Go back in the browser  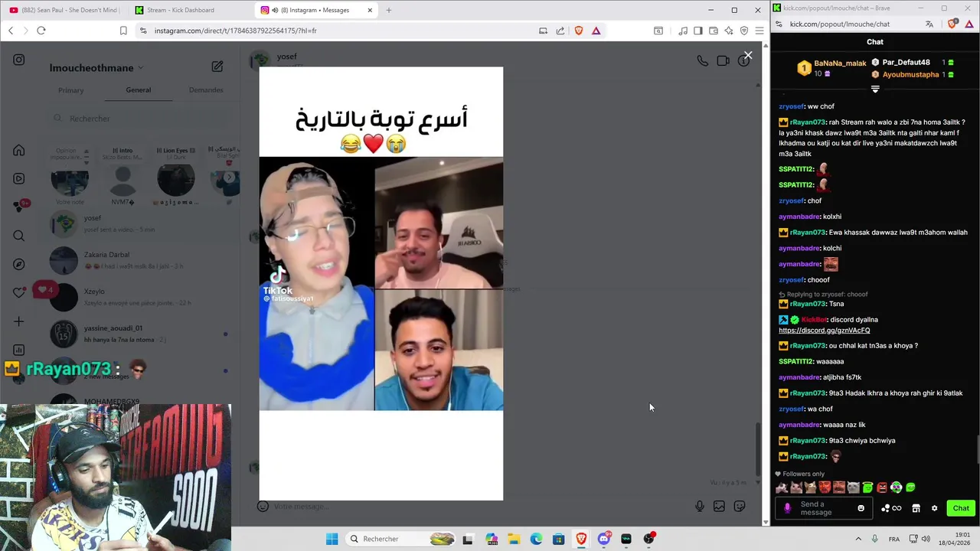[x=11, y=31]
